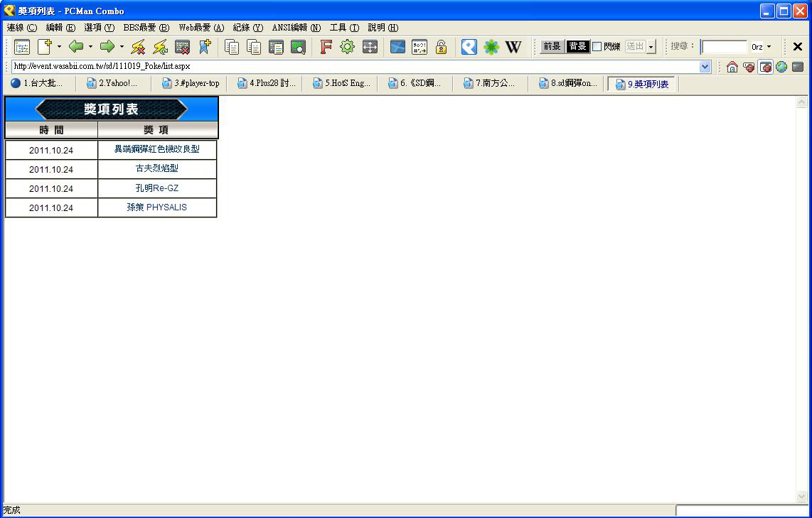Switch to tab 1.台大批...

point(38,83)
